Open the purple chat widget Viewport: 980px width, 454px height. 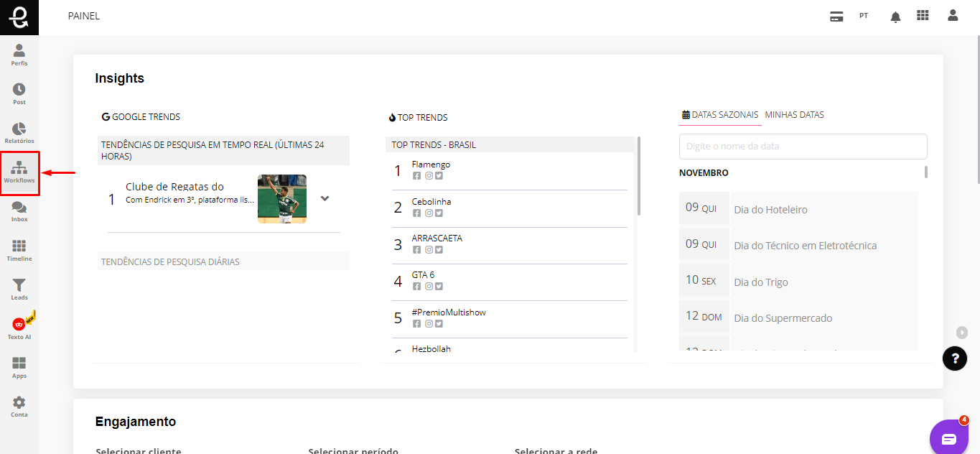[948, 438]
